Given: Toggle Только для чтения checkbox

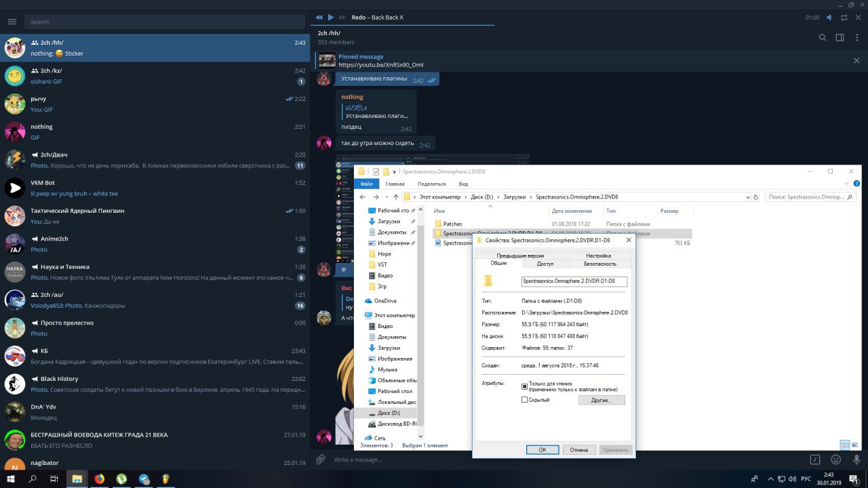Looking at the screenshot, I should [x=524, y=386].
